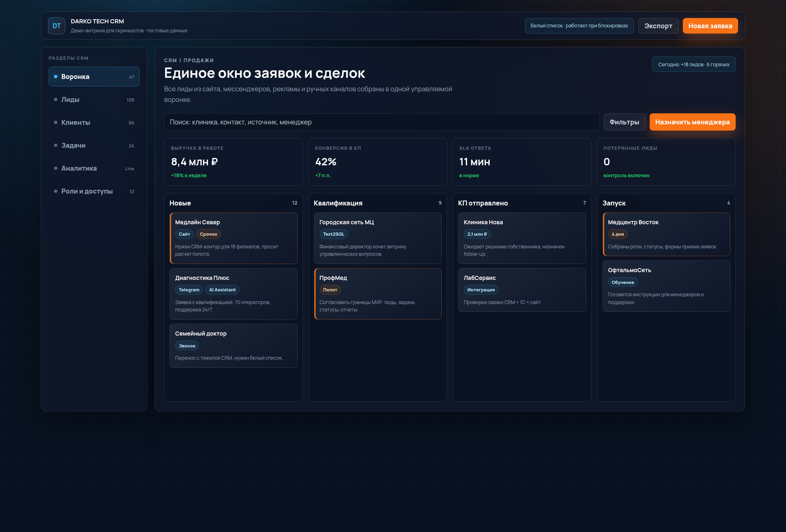Click the Белый список status badge
The image size is (786, 532).
tap(579, 26)
